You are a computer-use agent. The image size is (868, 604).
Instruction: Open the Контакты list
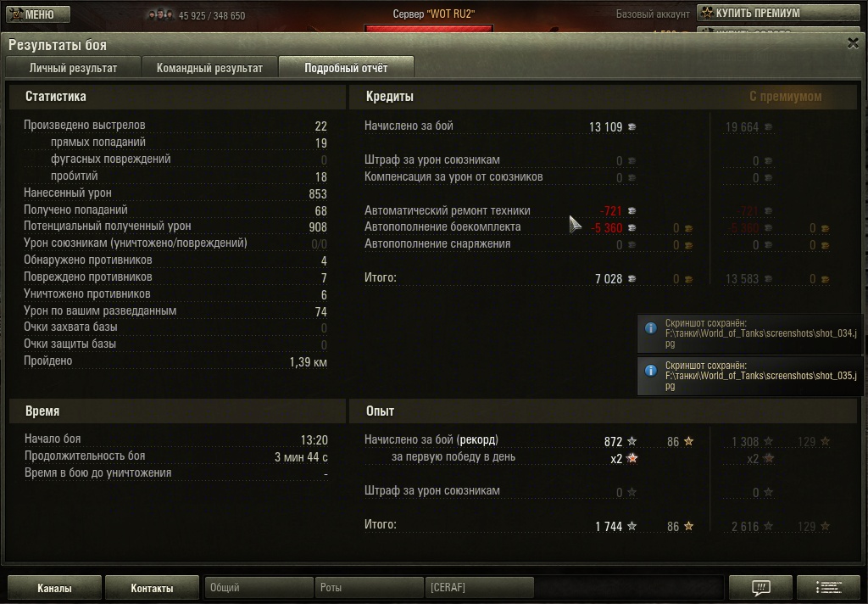pos(152,588)
